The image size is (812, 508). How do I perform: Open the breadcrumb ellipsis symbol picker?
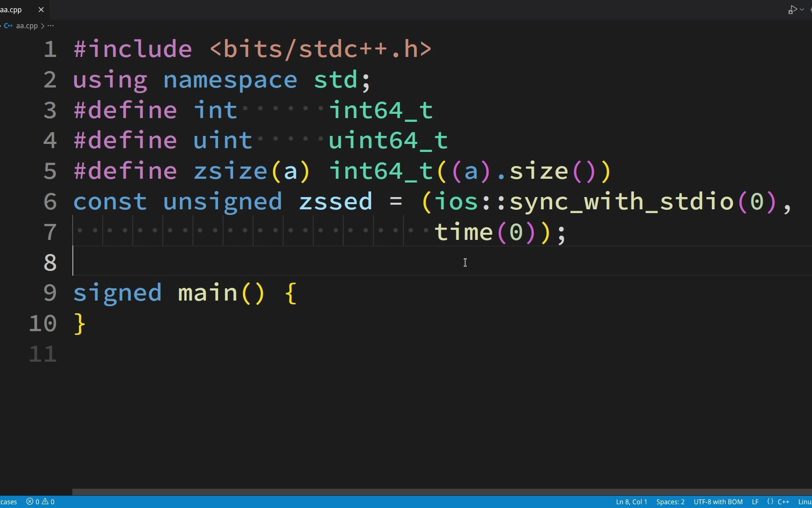(51, 26)
